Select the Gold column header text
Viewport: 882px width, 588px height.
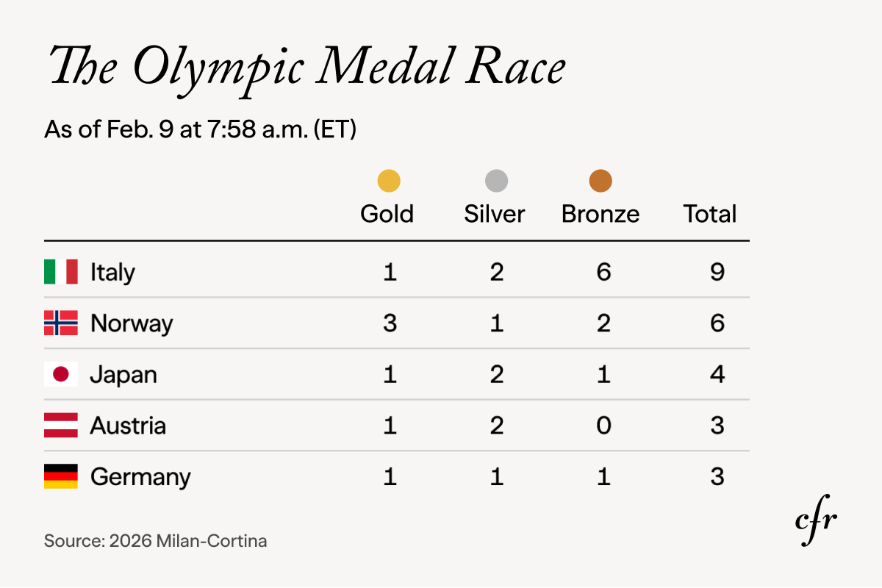pyautogui.click(x=387, y=214)
